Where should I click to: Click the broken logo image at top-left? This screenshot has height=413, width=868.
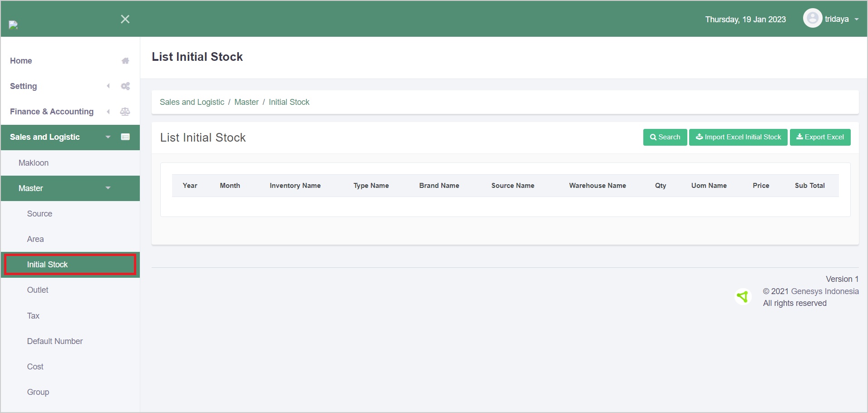click(x=13, y=25)
